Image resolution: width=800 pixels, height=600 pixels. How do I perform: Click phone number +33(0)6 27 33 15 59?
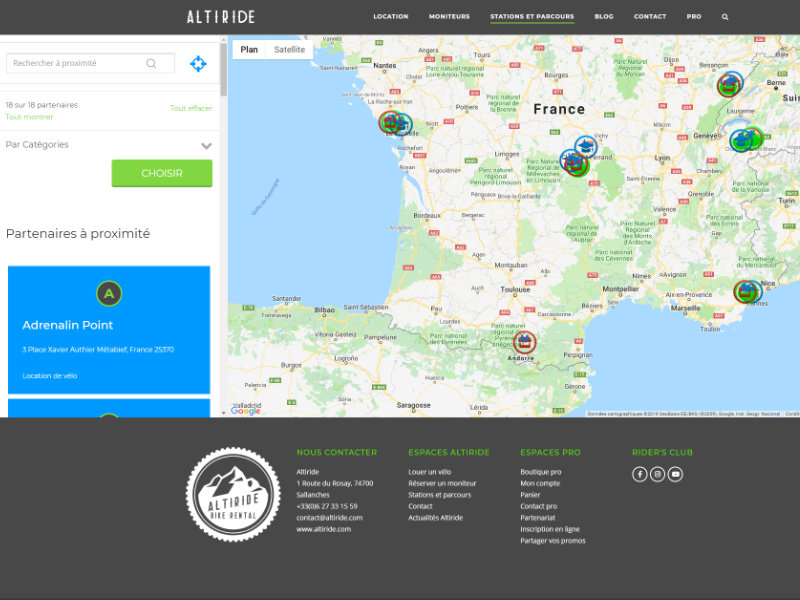point(327,506)
